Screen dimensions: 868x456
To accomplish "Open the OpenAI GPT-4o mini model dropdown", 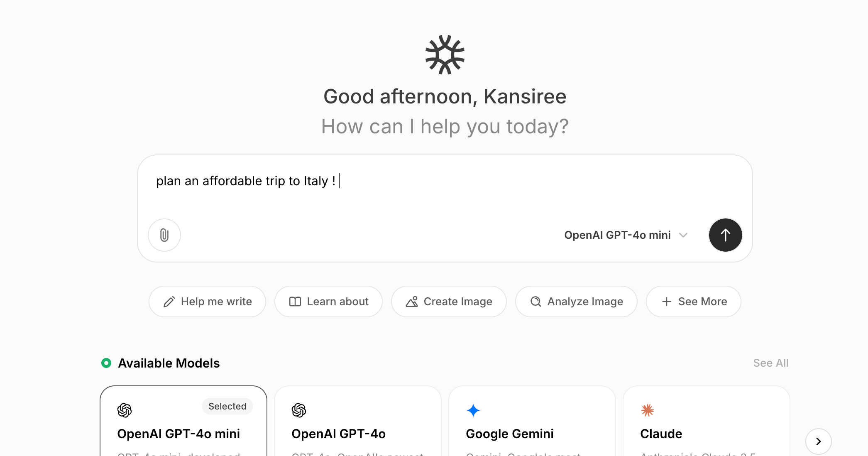I will pos(617,235).
